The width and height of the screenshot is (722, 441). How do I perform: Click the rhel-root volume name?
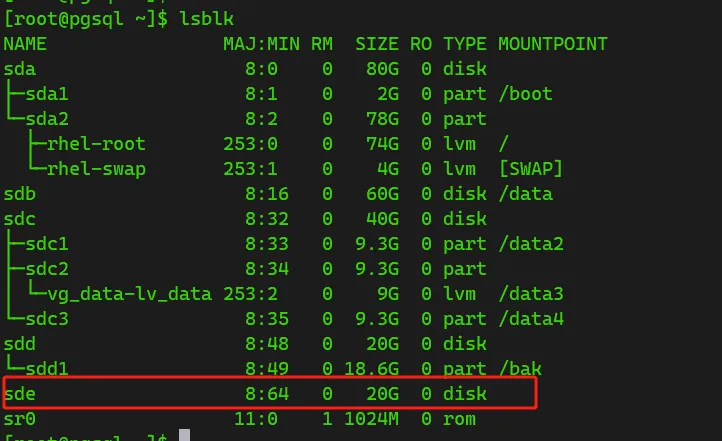click(96, 144)
